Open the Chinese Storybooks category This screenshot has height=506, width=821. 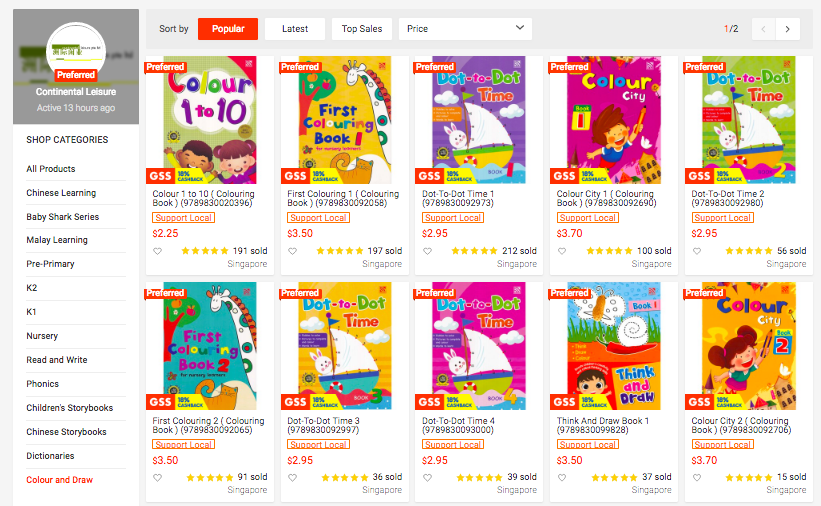click(66, 432)
